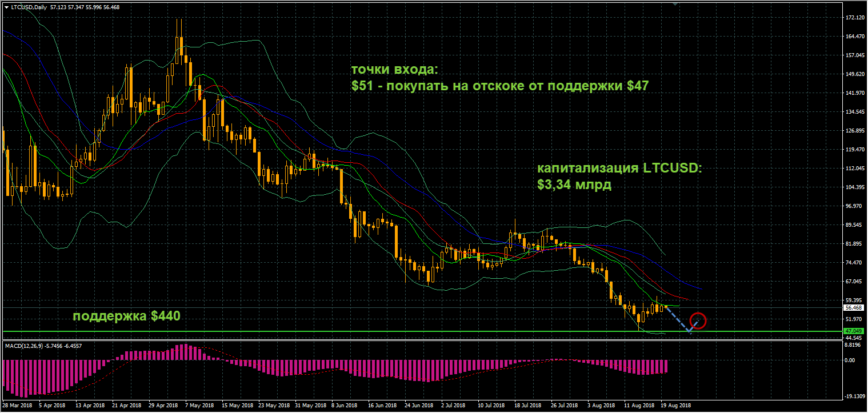Click the 126.895 price scale value
The height and width of the screenshot is (413, 868).
tap(854, 131)
